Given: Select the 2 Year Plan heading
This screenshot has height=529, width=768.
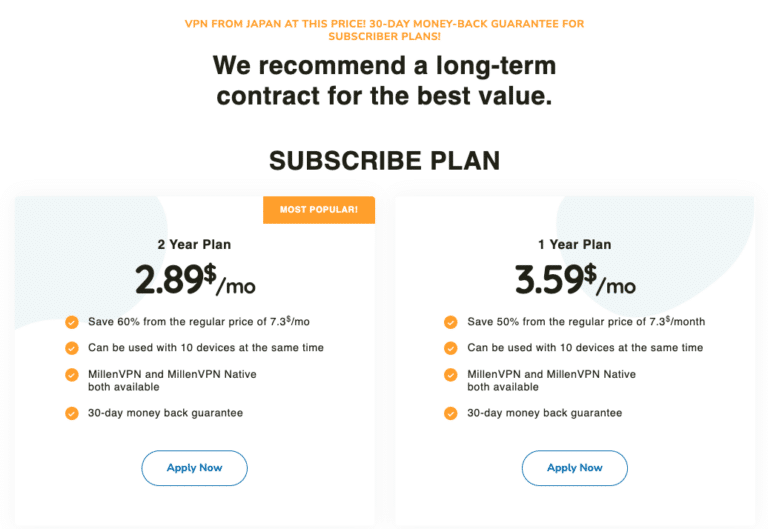Looking at the screenshot, I should coord(194,245).
